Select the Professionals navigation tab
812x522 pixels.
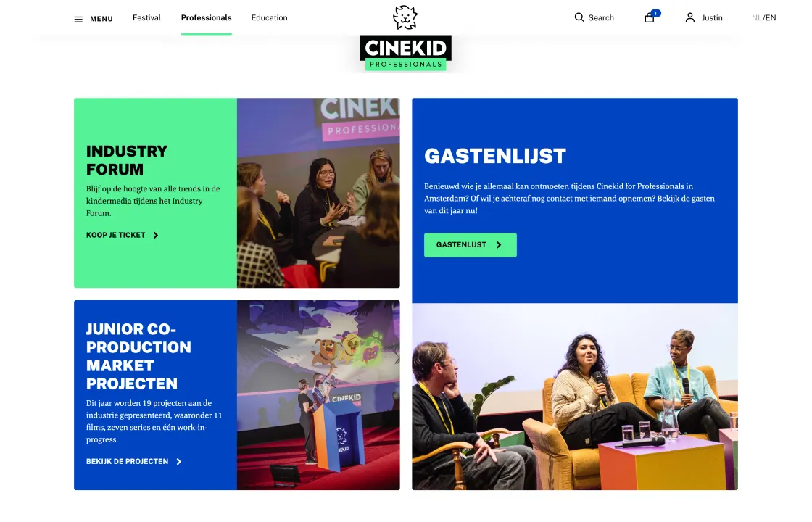point(206,17)
